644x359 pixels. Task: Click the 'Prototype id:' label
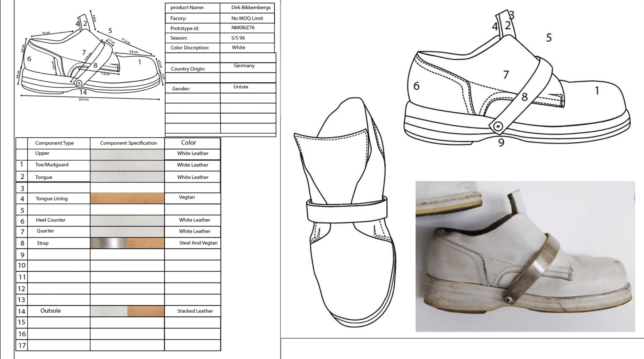tap(185, 28)
